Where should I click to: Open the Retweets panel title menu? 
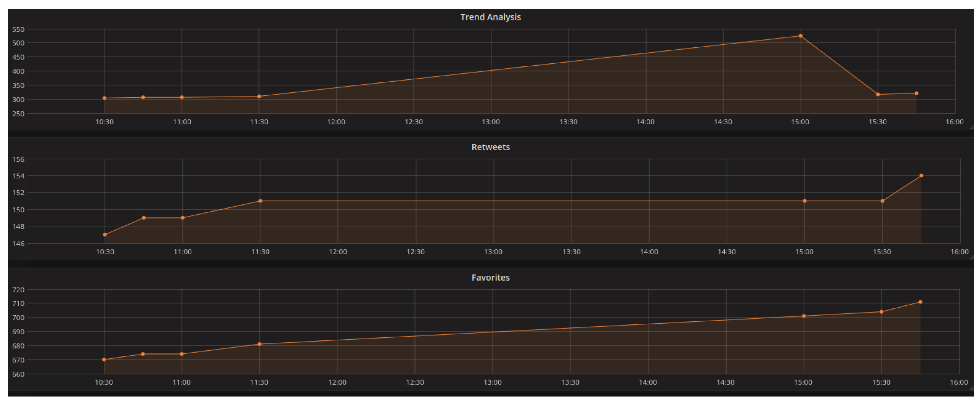coord(490,147)
